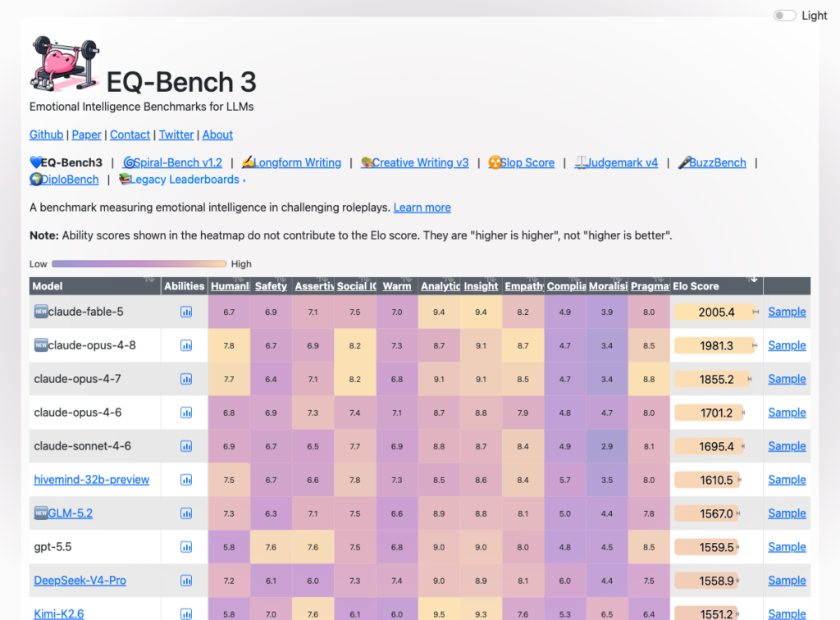Viewport: 840px width, 620px height.
Task: Sort by Pragmatic column header
Action: 650,286
